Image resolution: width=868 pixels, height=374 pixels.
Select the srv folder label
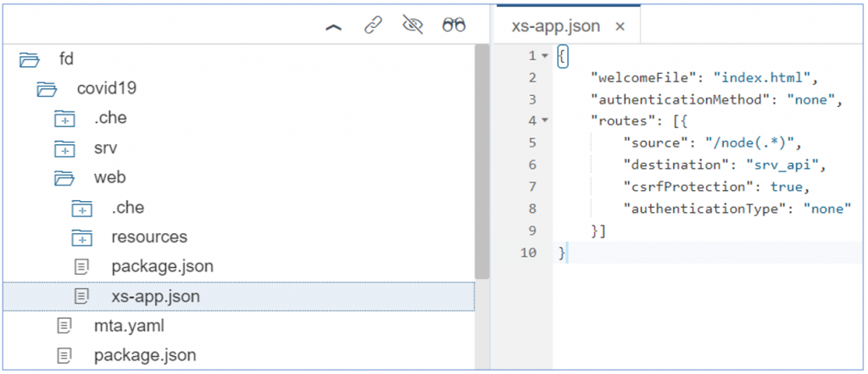pos(105,148)
